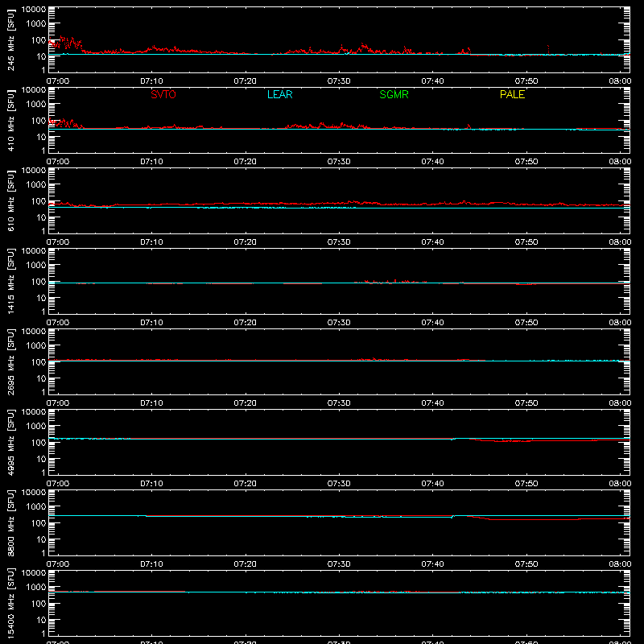Click 08:00 tick under the 4995 MHz plot
The image size is (644, 644).
point(620,484)
